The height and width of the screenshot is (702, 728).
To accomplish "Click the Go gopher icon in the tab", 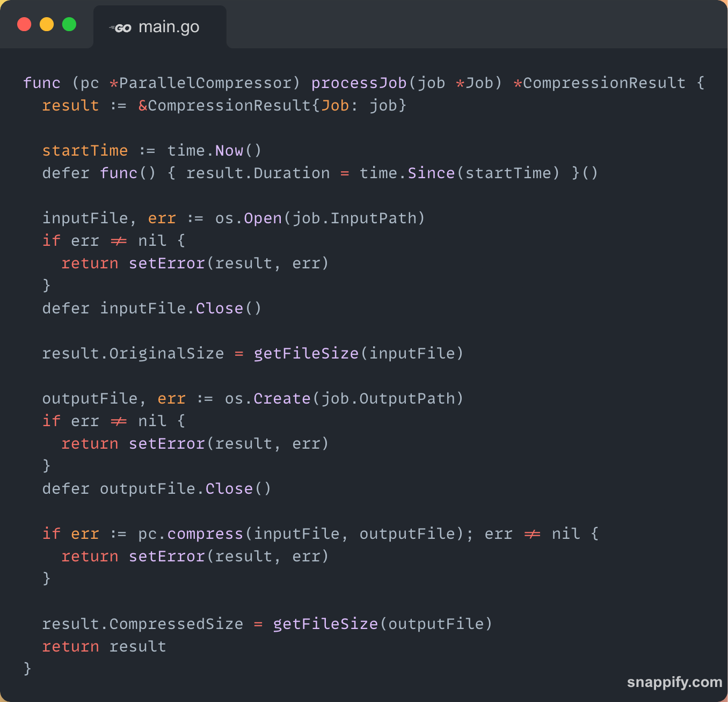I will pyautogui.click(x=121, y=28).
